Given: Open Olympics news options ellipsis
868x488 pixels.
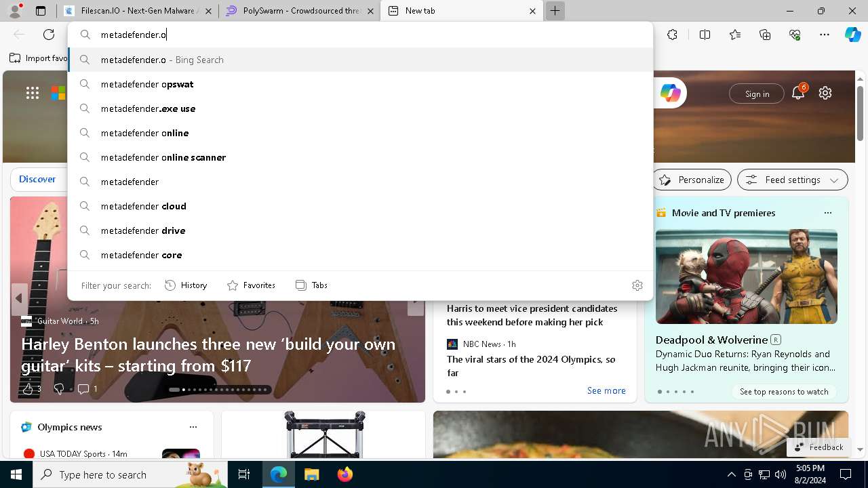Looking at the screenshot, I should (x=193, y=427).
